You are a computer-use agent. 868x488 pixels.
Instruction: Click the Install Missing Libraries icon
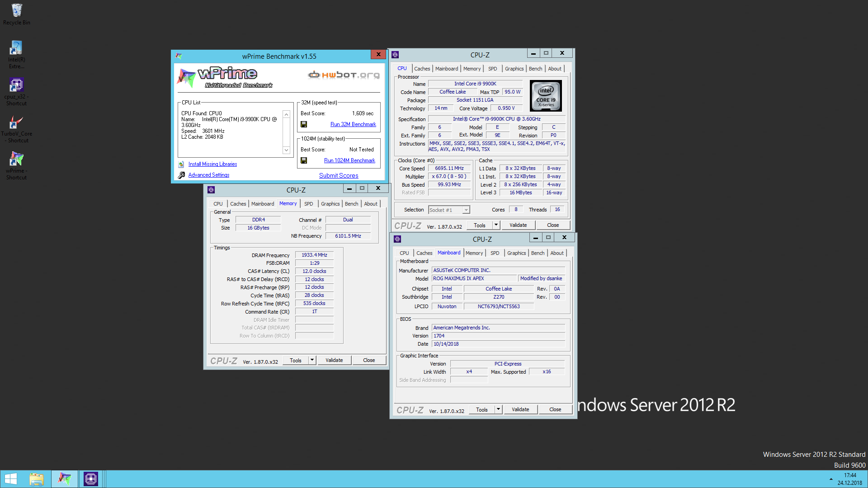[x=181, y=164]
